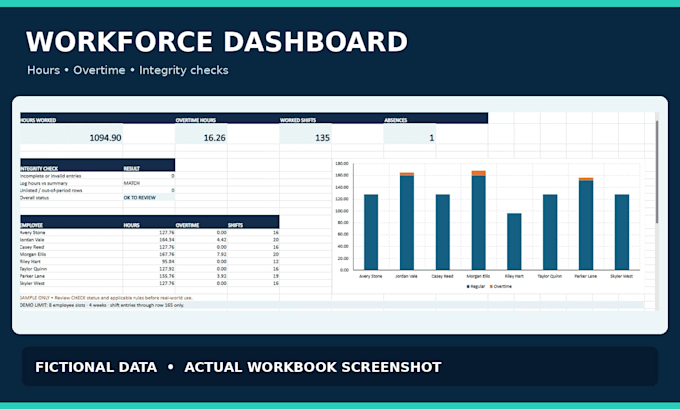Click Taylor Quinn's bar in the chart

point(550,232)
